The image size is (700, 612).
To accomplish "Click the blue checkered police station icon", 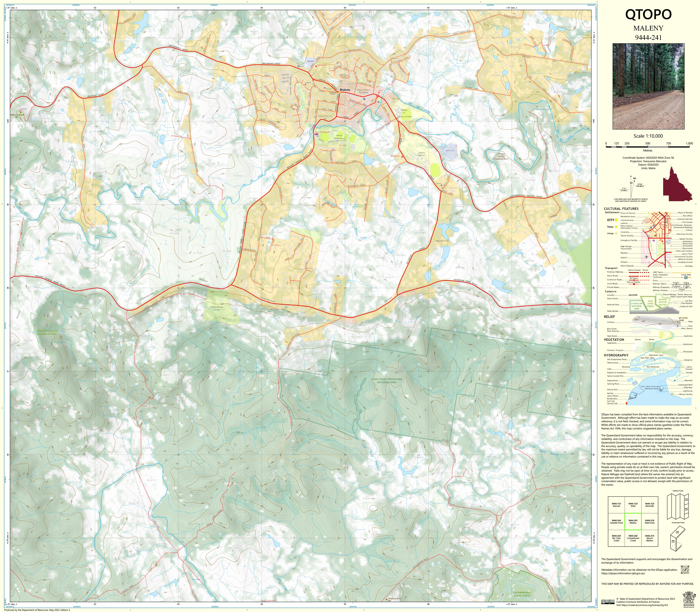I will click(299, 66).
